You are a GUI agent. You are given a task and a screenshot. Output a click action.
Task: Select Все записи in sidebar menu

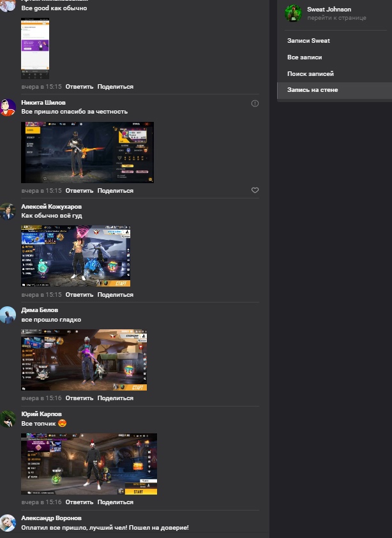(x=305, y=57)
